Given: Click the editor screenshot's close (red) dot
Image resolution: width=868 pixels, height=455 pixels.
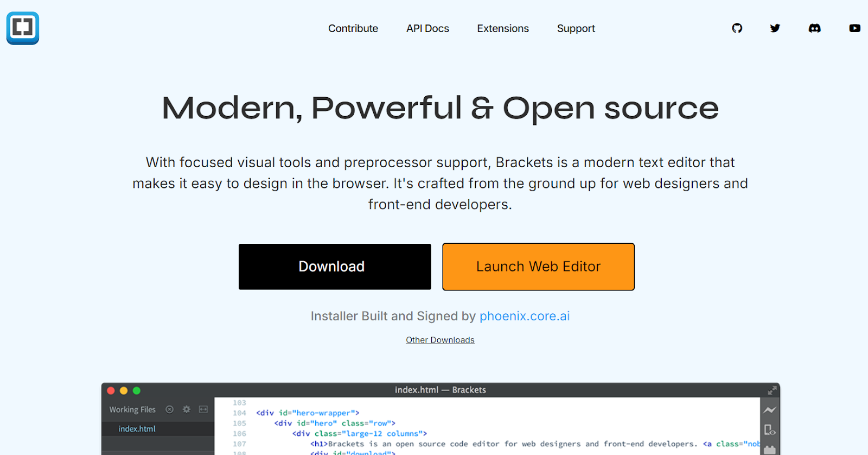Looking at the screenshot, I should click(111, 390).
